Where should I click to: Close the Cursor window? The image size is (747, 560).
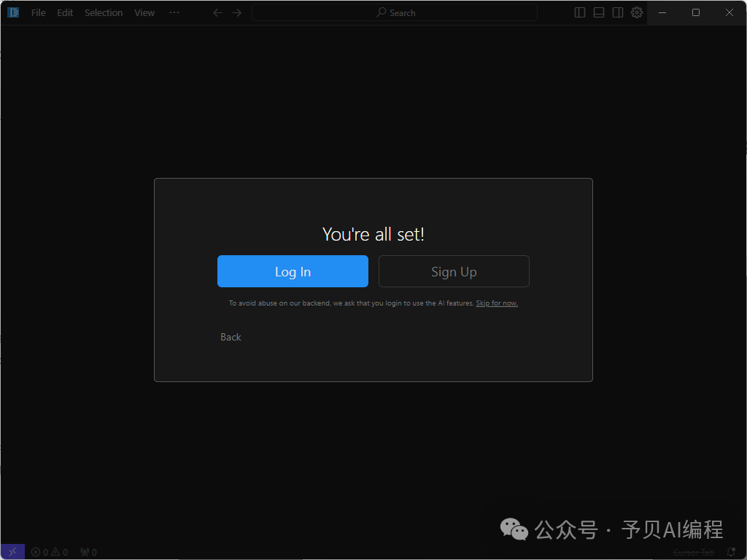point(729,13)
